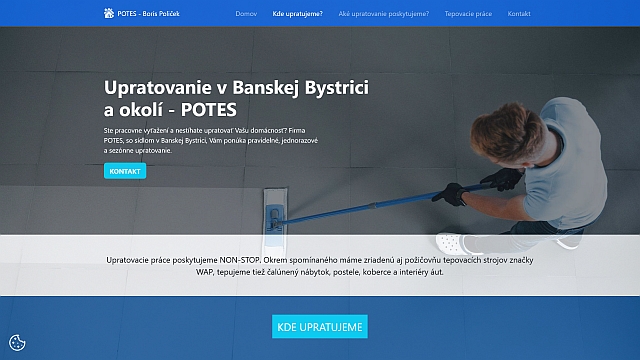Click the POTES house logo icon
Screen dimensions: 640x360
[109, 13]
